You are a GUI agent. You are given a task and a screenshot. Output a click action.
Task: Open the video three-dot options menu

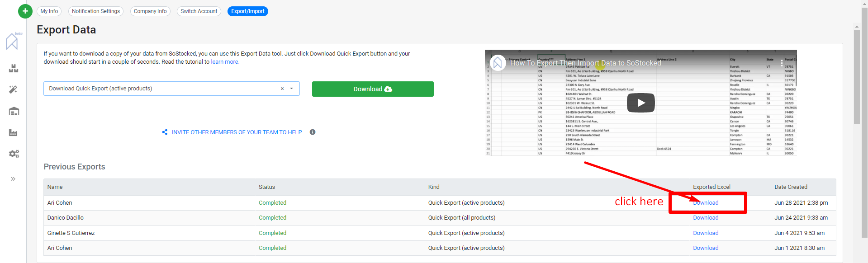tap(782, 63)
